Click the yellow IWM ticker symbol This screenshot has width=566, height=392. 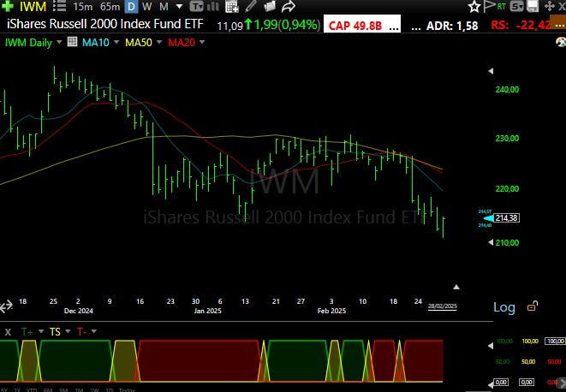[33, 6]
